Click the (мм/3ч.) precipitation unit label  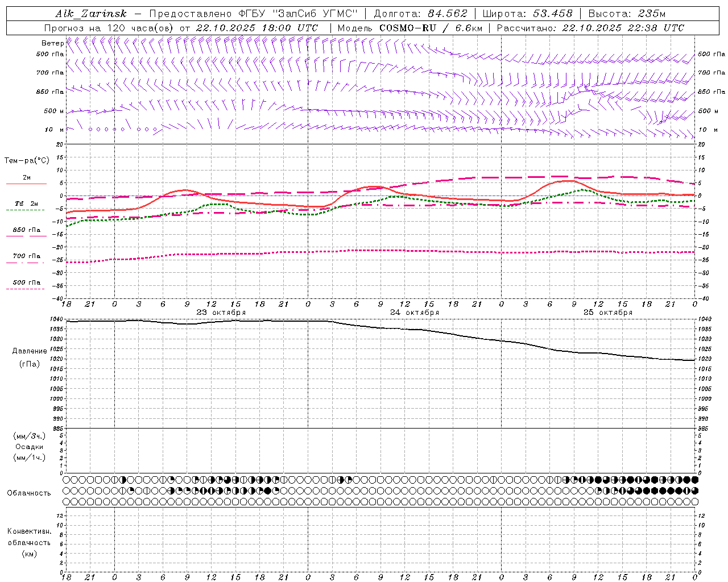(30, 436)
